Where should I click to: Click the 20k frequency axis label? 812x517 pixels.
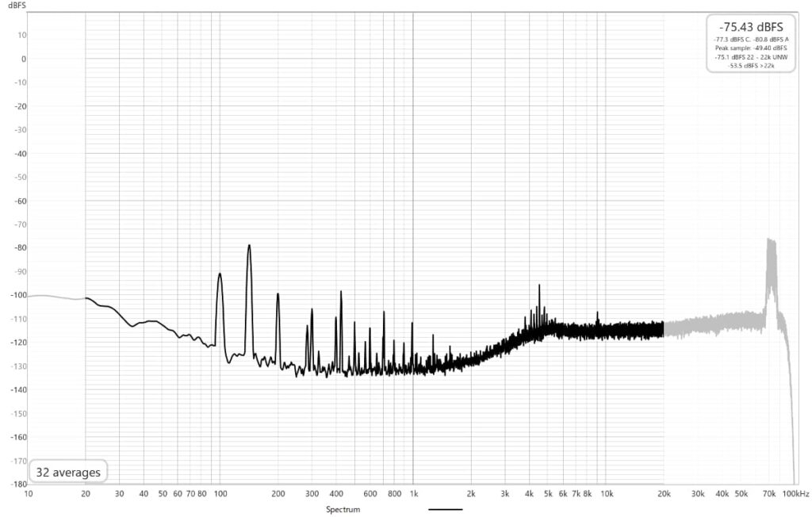tap(664, 494)
